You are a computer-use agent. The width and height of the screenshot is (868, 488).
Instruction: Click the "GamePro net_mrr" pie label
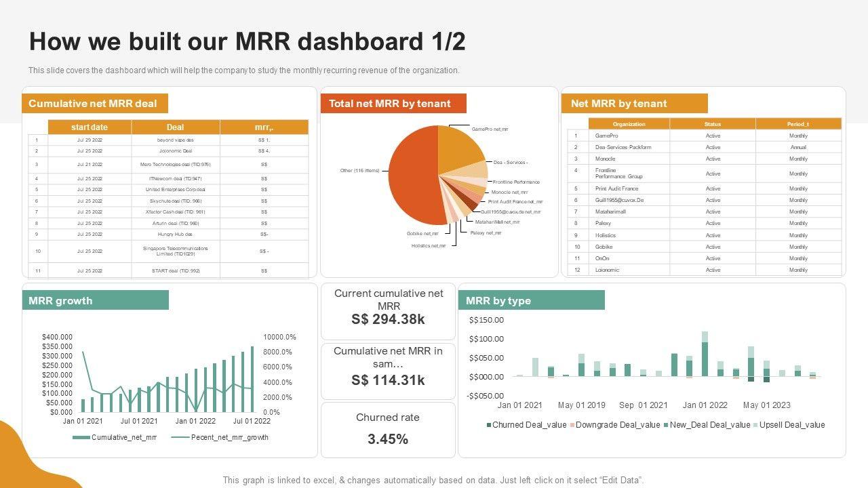(490, 129)
